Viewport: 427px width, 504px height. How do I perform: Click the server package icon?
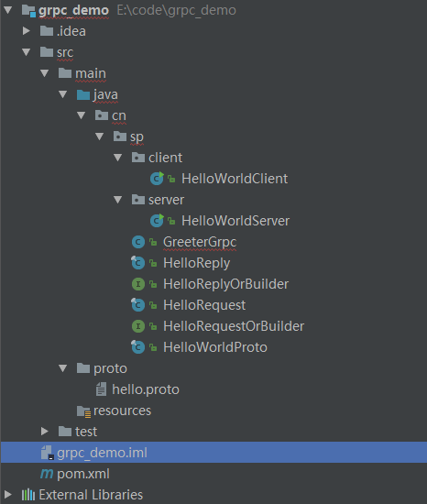pyautogui.click(x=138, y=200)
